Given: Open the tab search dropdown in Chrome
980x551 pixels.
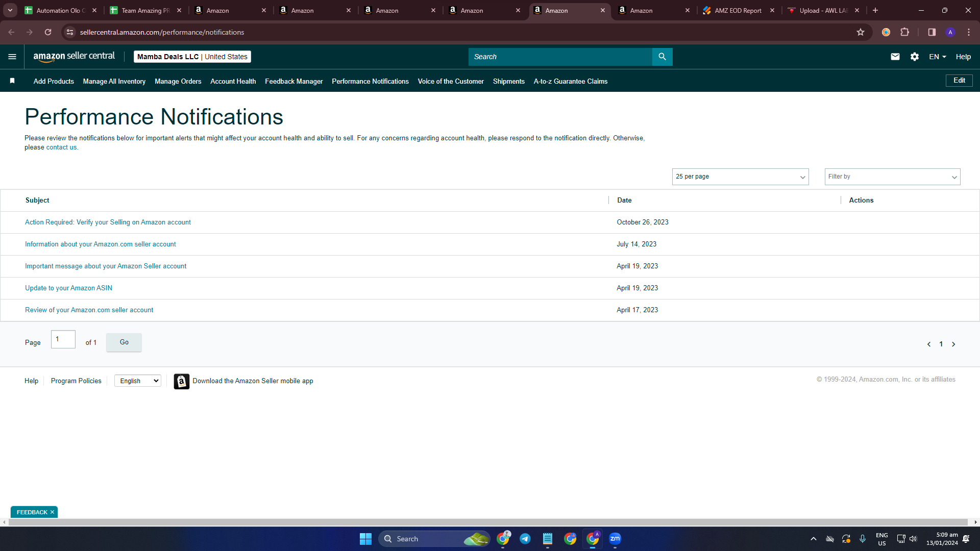Looking at the screenshot, I should pos(10,10).
